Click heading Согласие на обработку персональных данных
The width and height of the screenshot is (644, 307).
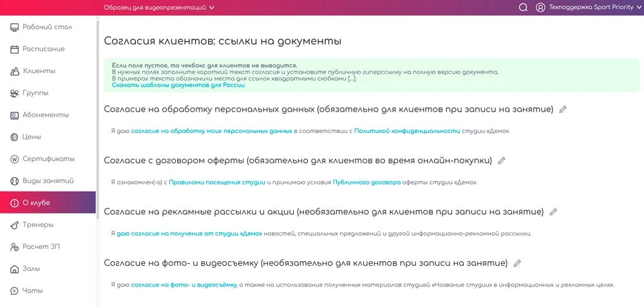click(328, 110)
